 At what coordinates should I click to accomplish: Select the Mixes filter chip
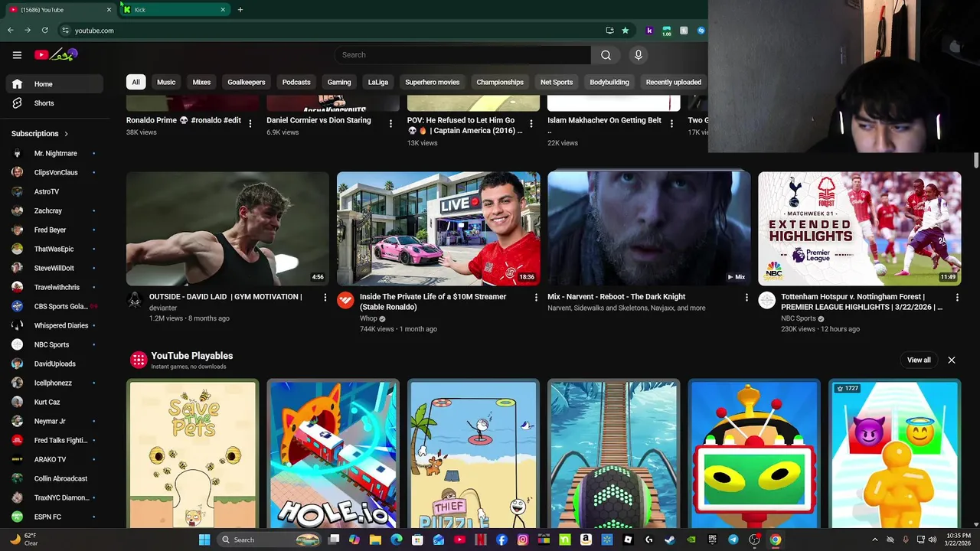click(201, 82)
